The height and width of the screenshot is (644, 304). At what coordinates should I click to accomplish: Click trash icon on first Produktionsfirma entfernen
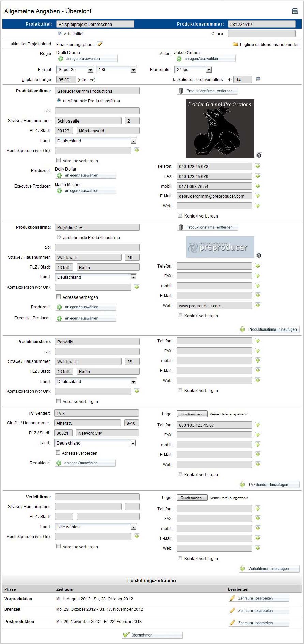(x=181, y=91)
